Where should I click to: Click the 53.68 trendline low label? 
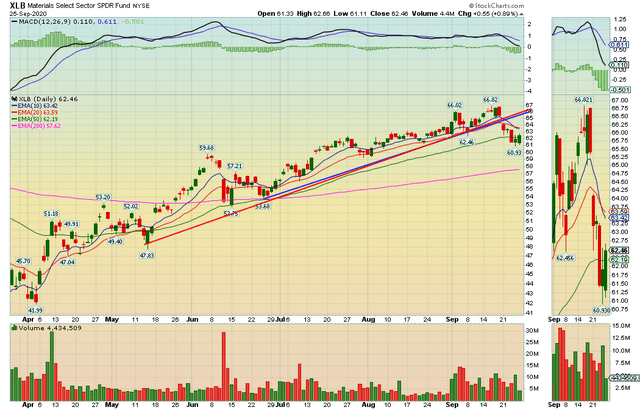pyautogui.click(x=262, y=206)
